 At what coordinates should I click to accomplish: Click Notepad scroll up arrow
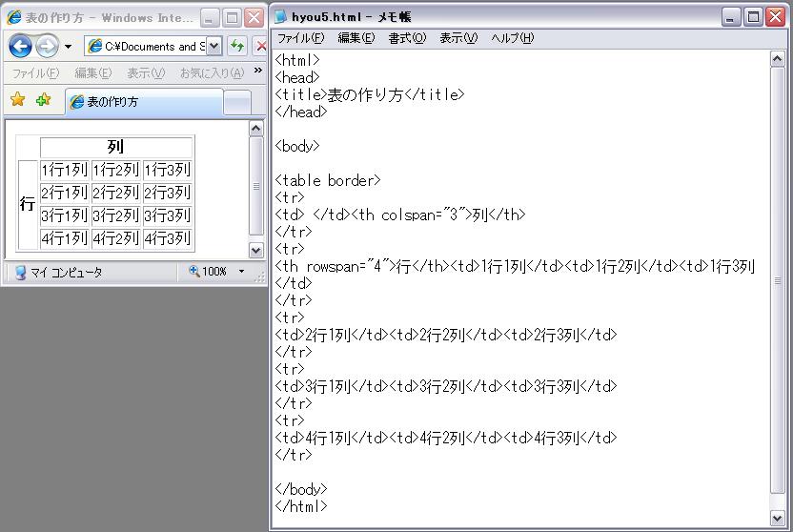778,59
